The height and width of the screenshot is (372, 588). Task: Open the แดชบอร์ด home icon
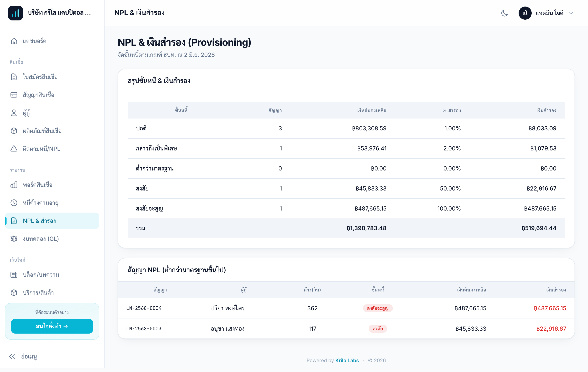(14, 41)
